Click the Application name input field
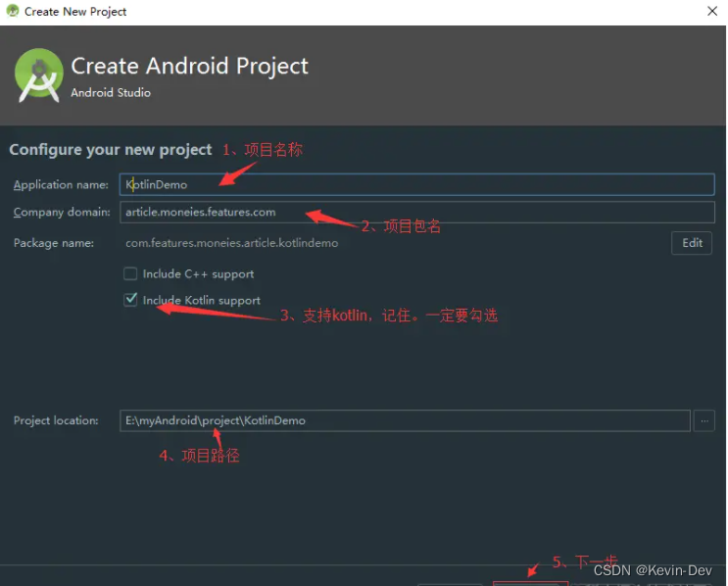Screen dimensions: 728x586 point(417,184)
